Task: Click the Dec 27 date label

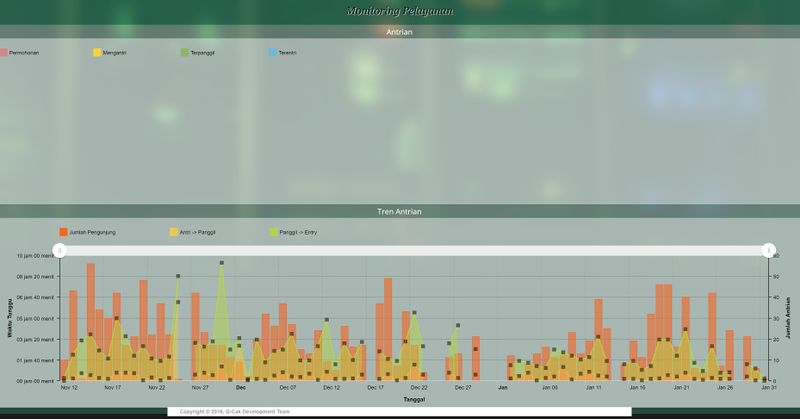Action: point(463,388)
